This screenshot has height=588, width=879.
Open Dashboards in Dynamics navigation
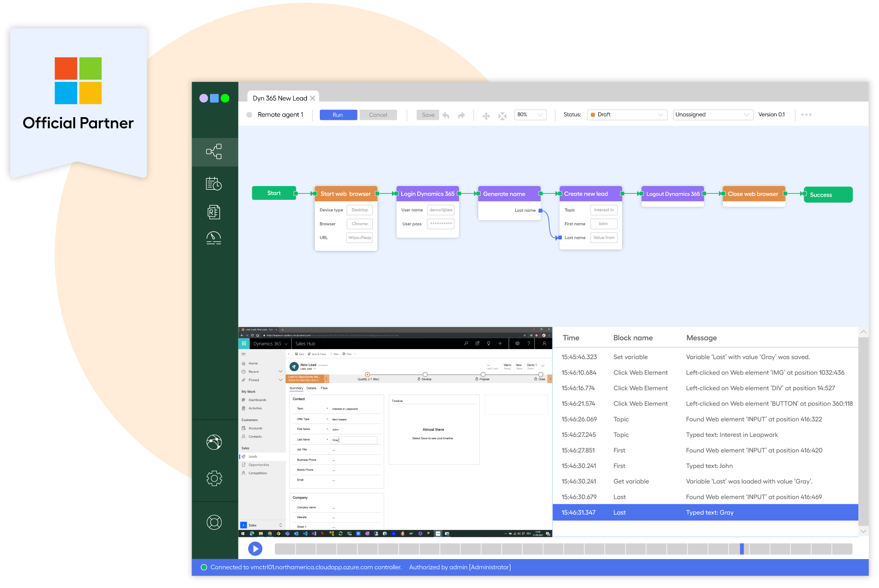coord(257,400)
